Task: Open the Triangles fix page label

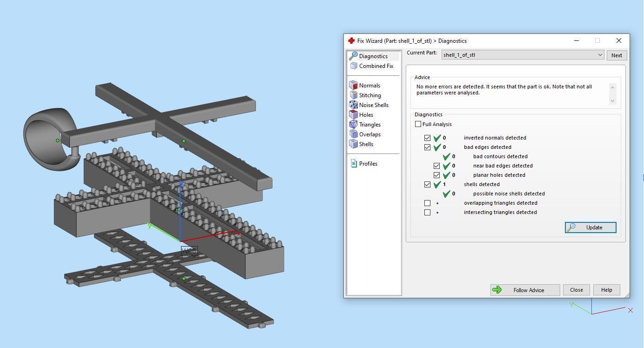Action: pyautogui.click(x=370, y=125)
